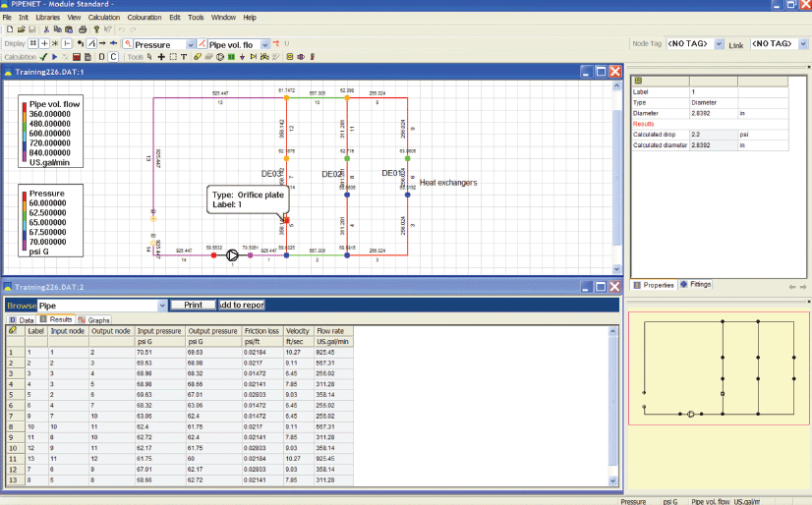812x505 pixels.
Task: Paste using clipboard toolbar icon
Action: (x=69, y=30)
